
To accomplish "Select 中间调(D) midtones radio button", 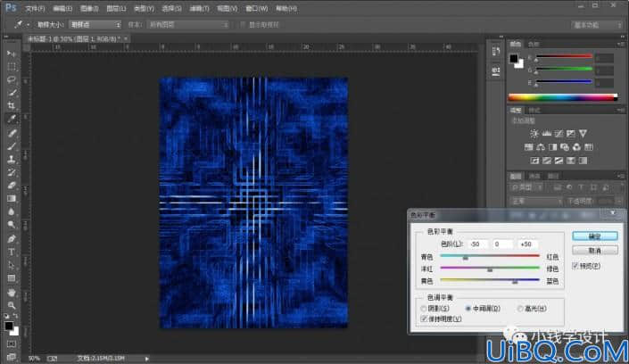I will pyautogui.click(x=468, y=309).
